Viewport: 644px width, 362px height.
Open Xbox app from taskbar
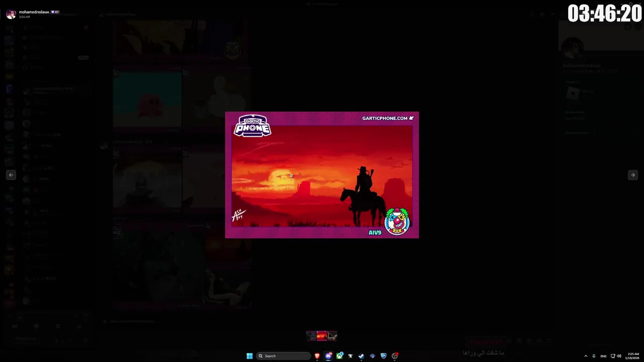tap(340, 356)
